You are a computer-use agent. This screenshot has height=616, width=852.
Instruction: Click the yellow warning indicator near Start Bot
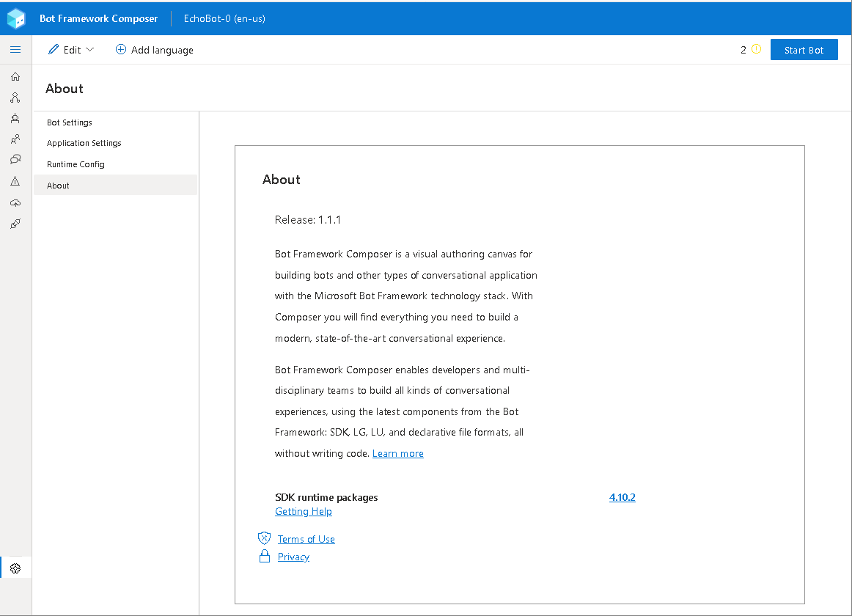tap(754, 49)
